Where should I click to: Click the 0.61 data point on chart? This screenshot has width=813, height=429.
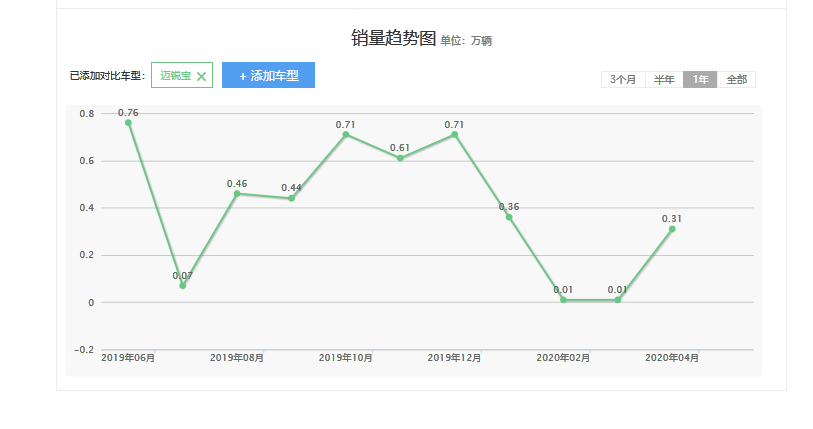click(x=400, y=158)
